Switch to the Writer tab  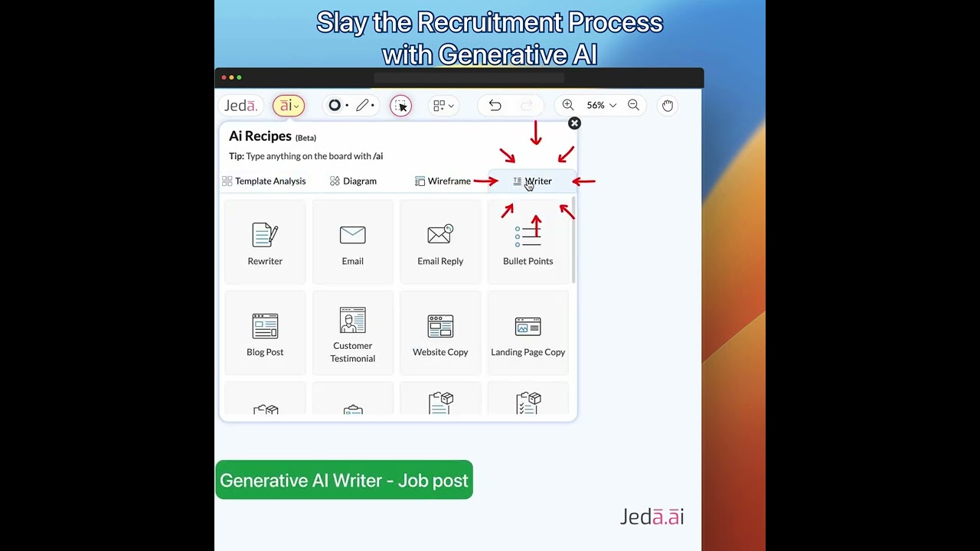coord(532,181)
